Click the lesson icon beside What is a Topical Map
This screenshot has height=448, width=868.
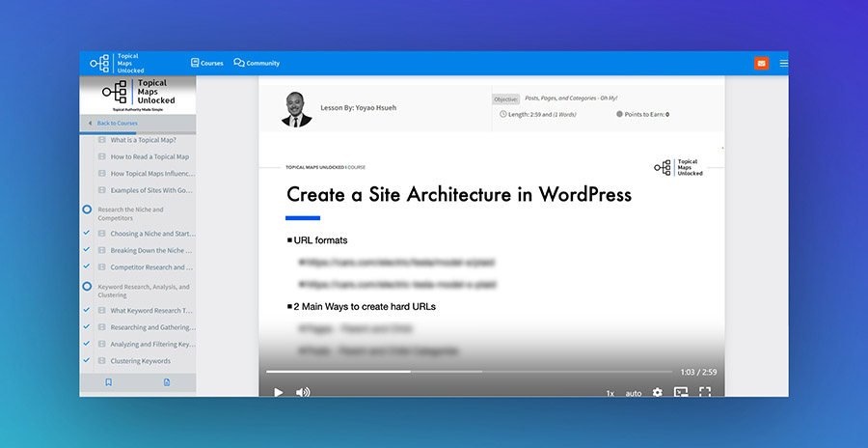[102, 140]
